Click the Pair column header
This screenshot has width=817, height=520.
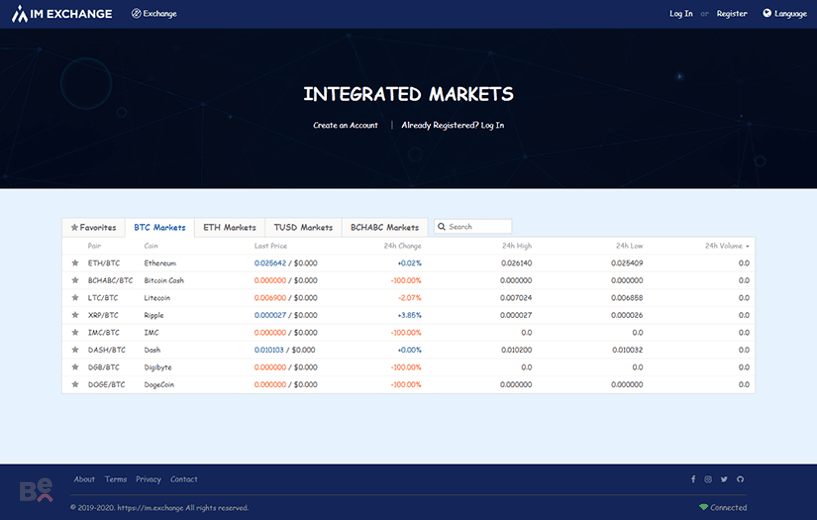pos(94,246)
